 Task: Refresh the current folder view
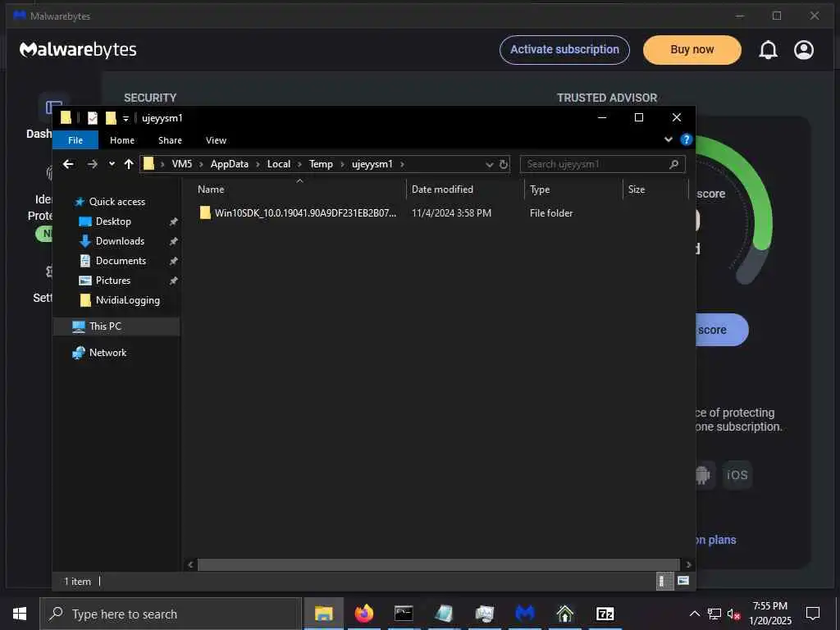pyautogui.click(x=504, y=164)
